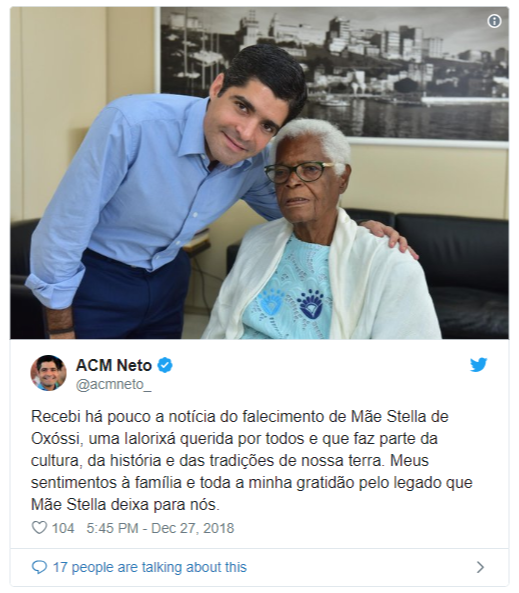Image resolution: width=519 pixels, height=593 pixels.
Task: Visit the @acmneto_ handle link
Action: click(x=113, y=385)
